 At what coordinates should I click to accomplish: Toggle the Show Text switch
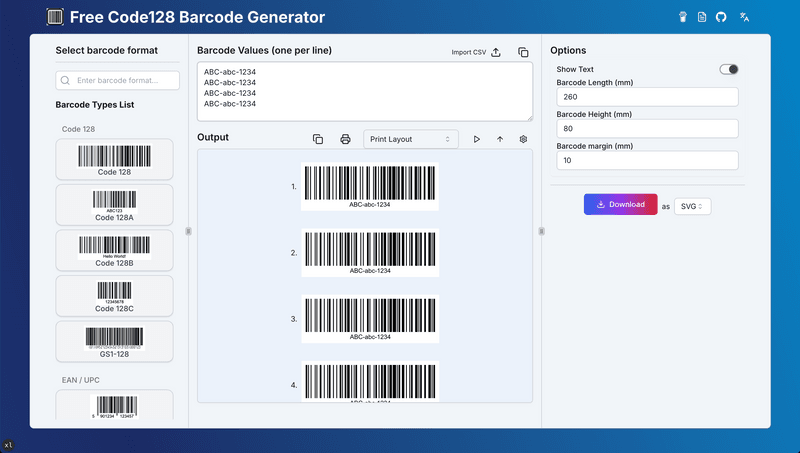[x=729, y=69]
